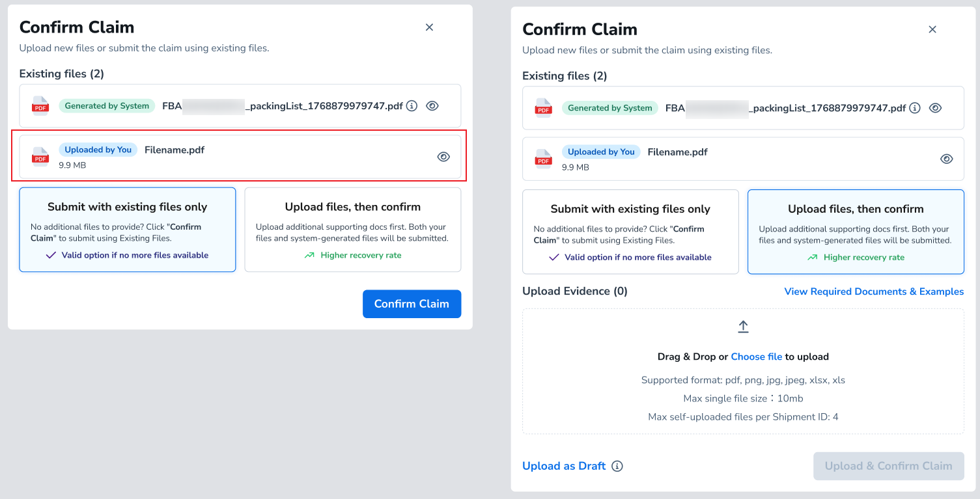The width and height of the screenshot is (980, 499).
Task: Click PDF icon of Filename.pdf in left dialog
Action: coord(40,157)
